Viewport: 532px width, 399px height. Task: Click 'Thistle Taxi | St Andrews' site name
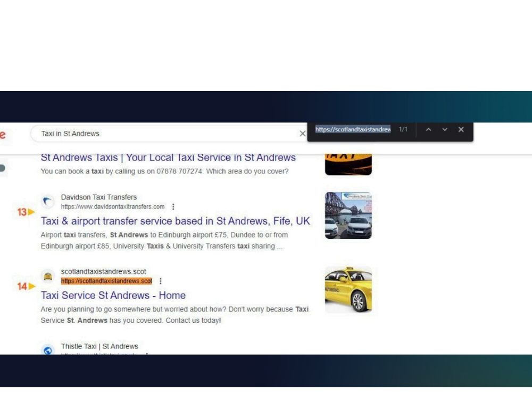pos(99,346)
